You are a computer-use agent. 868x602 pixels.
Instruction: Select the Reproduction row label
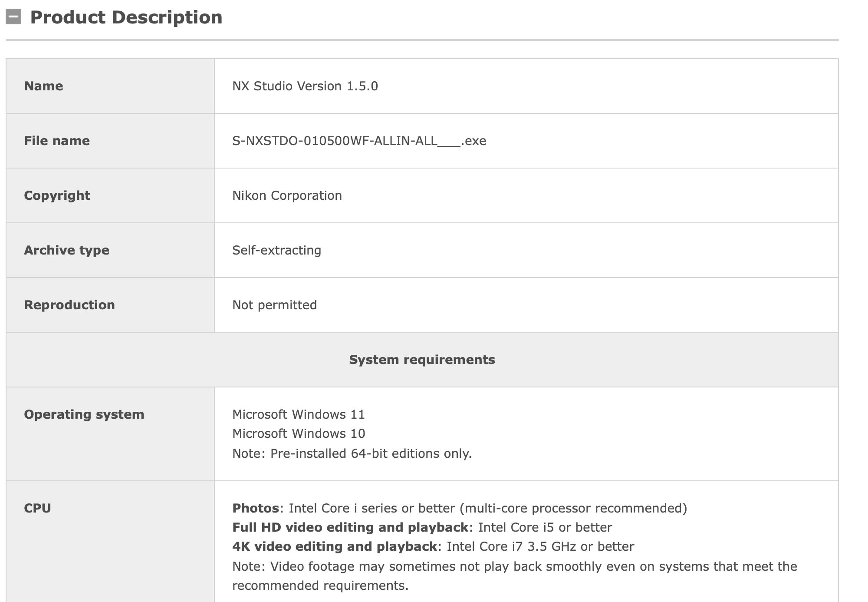coord(69,305)
